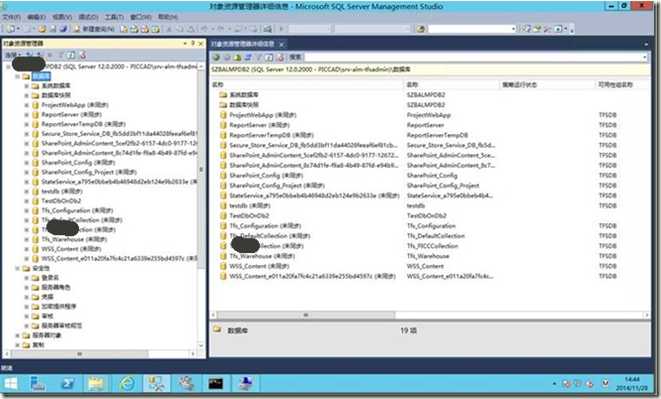The width and height of the screenshot is (661, 399).
Task: Open PowerShell from the taskbar
Action: click(x=67, y=384)
